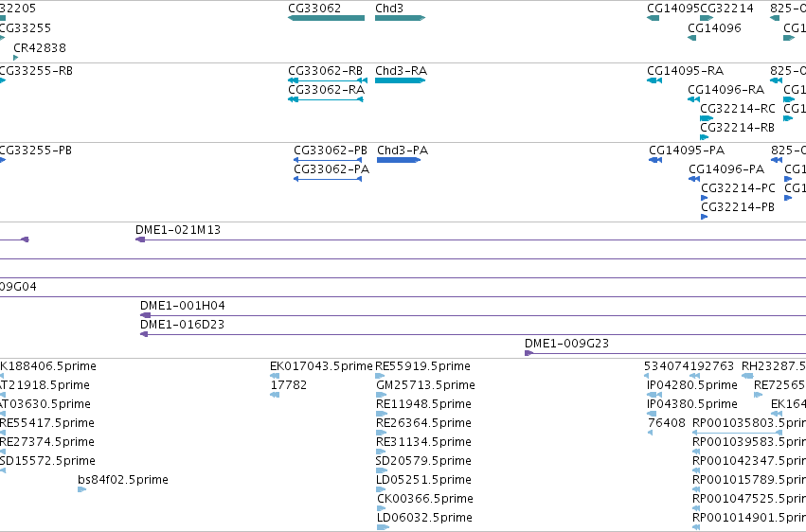Click the CG33062 gene label

314,9
